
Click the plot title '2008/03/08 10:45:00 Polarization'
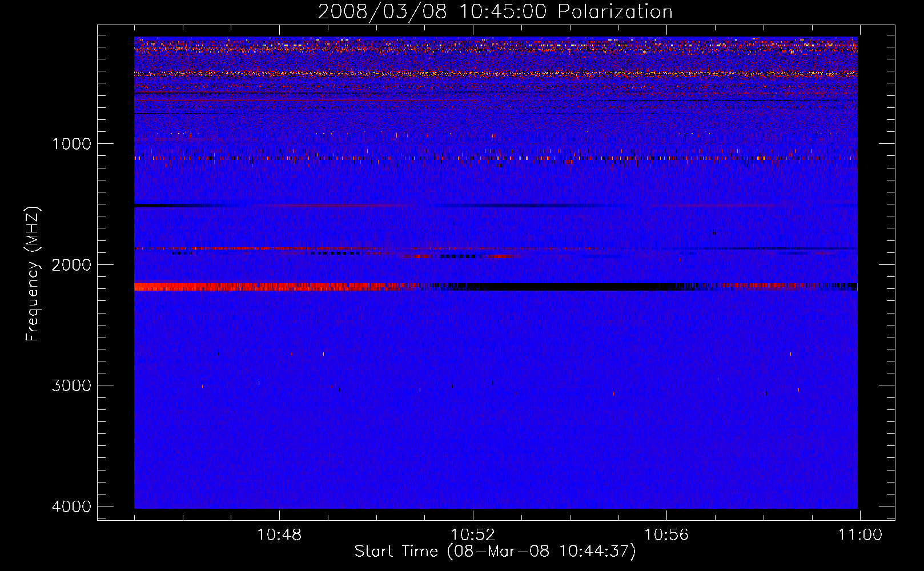(x=495, y=11)
